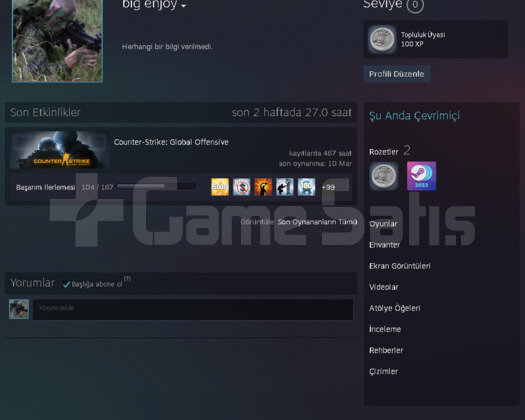Open Son Oynananların Tümü link
The image size is (525, 420).
[317, 222]
